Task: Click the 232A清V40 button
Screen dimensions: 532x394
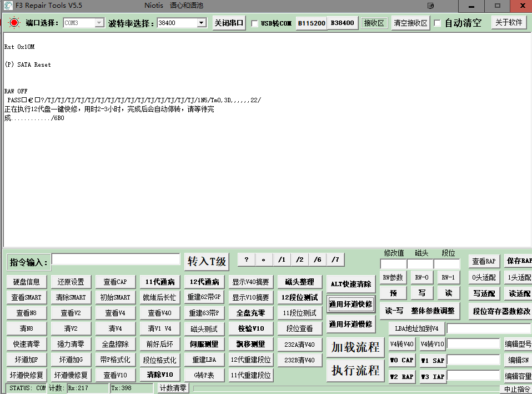Action: pyautogui.click(x=299, y=345)
